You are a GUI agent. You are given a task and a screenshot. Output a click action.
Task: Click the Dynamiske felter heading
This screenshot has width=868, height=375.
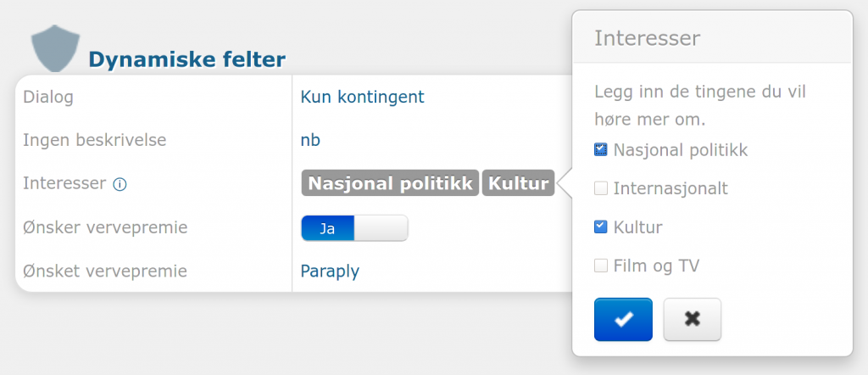pos(186,59)
